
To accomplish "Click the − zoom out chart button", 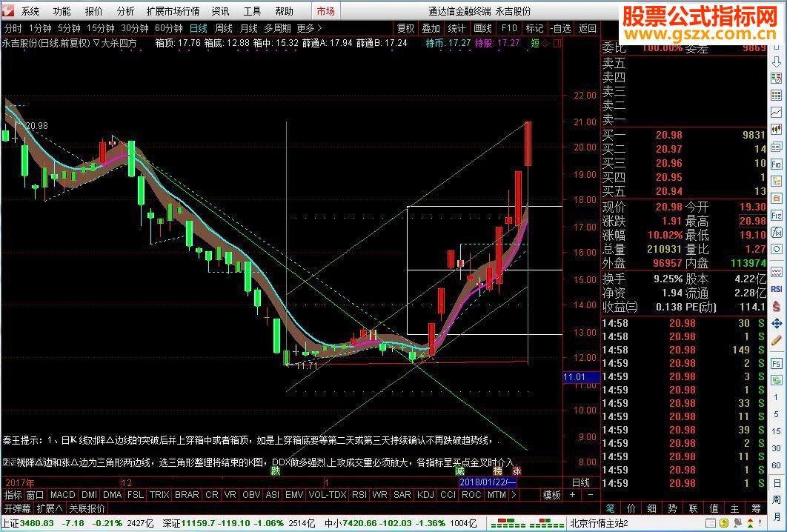I will 590,495.
